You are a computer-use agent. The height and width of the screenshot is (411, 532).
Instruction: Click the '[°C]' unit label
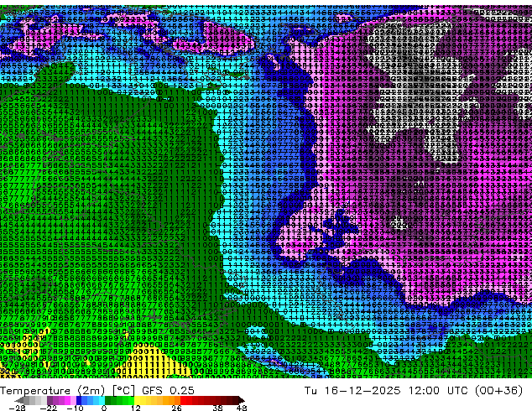coord(123,391)
